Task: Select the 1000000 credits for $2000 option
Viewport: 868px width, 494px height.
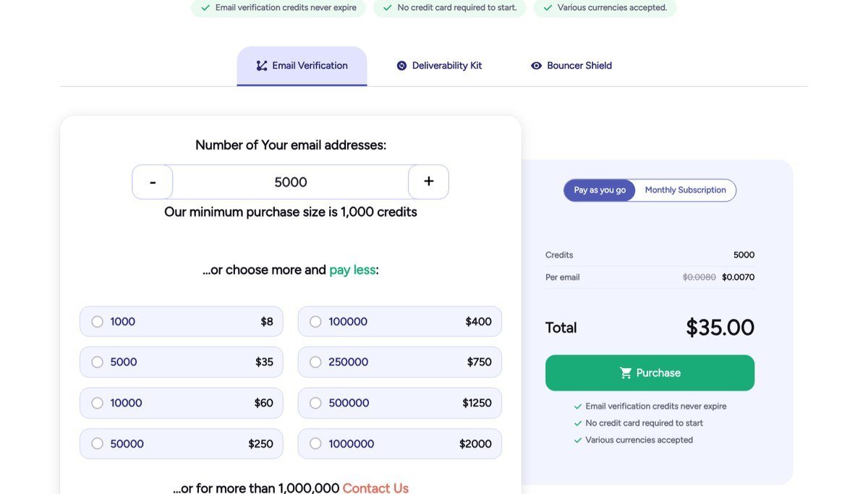Action: (400, 444)
